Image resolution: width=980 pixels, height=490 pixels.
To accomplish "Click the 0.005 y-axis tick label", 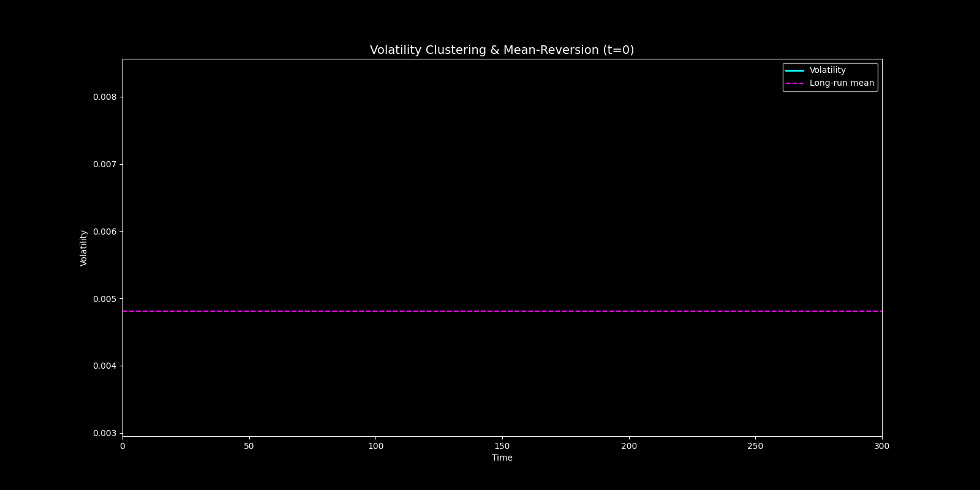I will pos(104,299).
